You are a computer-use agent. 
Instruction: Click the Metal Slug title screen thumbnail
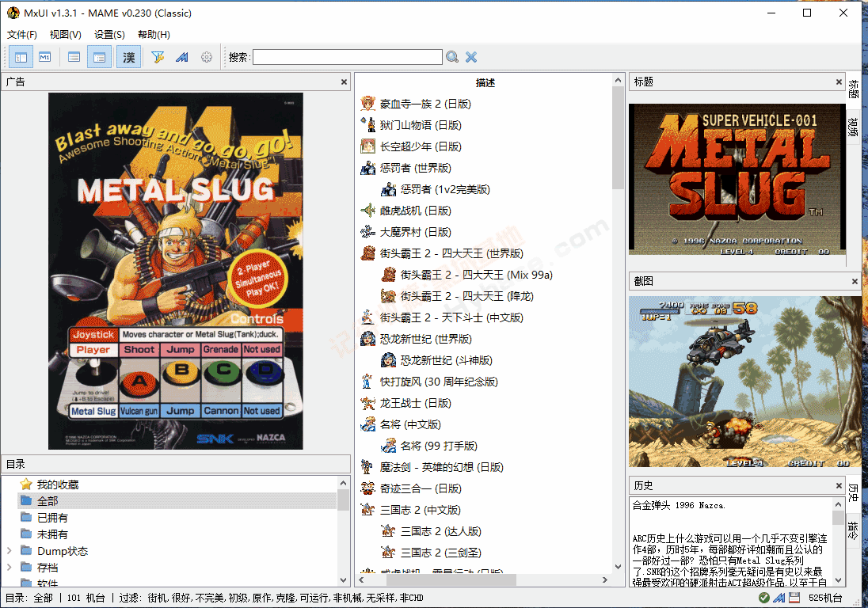(x=737, y=179)
